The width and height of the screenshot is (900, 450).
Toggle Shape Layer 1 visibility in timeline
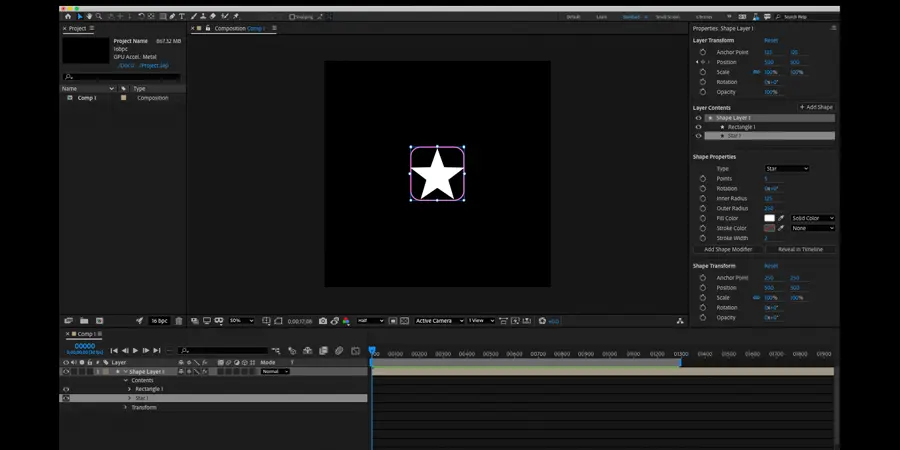pyautogui.click(x=66, y=371)
